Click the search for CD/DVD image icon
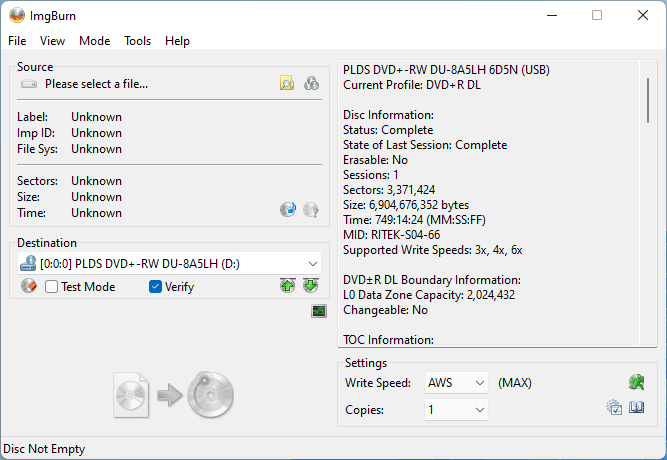 pos(311,84)
